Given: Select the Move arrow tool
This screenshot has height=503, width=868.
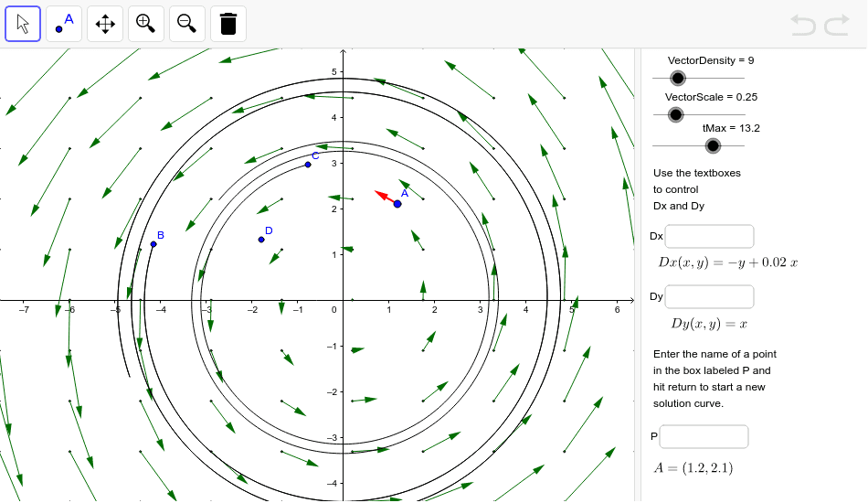Looking at the screenshot, I should click(23, 24).
